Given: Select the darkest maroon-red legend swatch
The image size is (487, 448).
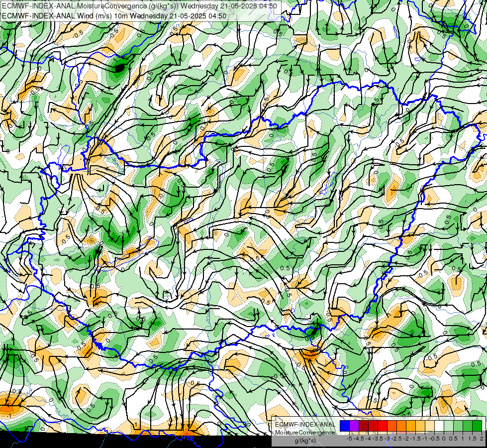Looking at the screenshot, I should click(x=364, y=426).
